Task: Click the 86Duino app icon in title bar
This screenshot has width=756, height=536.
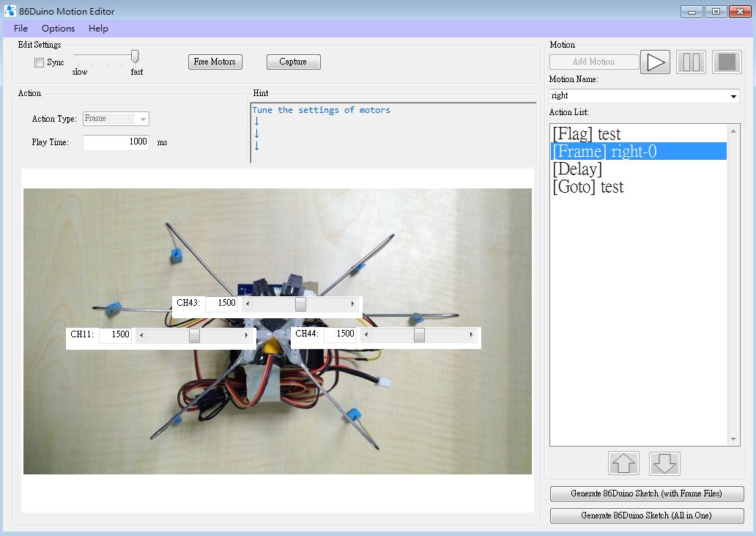Action: [10, 10]
